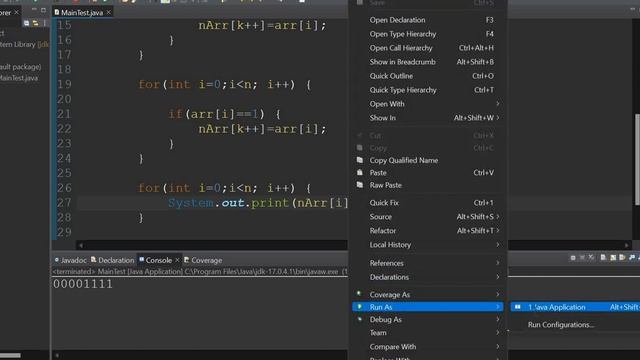Click the Package Explorer horizontal scrollbar thumb
This screenshot has width=640, height=360.
10,356
